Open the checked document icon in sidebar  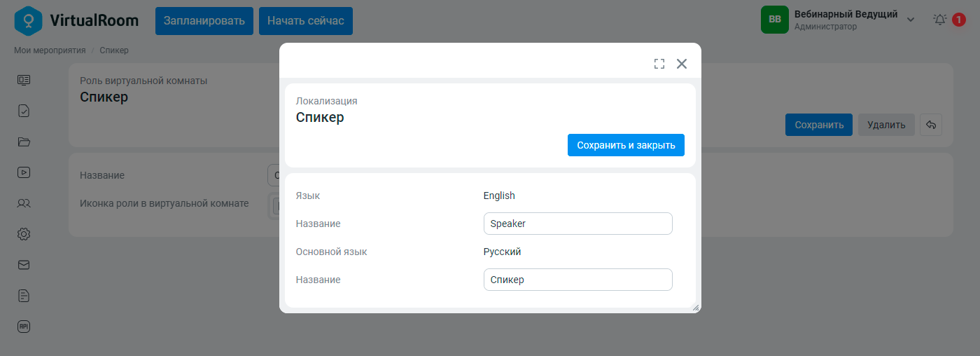[x=24, y=111]
